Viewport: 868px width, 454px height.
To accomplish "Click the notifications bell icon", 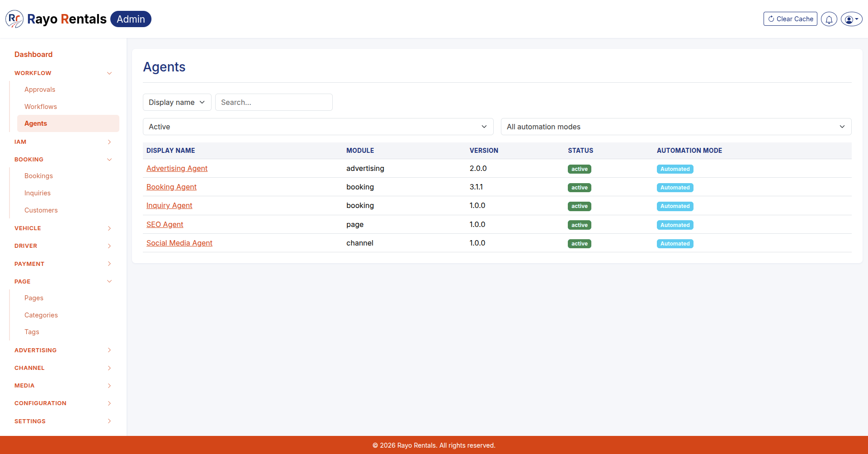I will [829, 19].
